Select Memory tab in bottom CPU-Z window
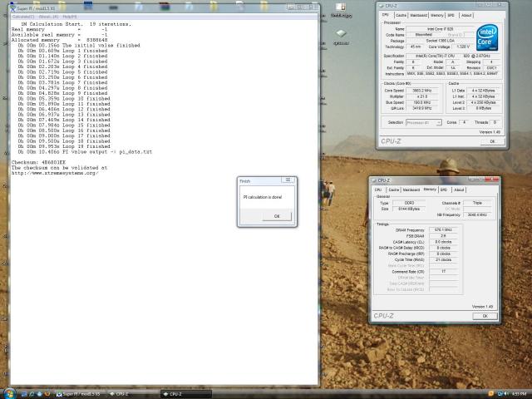The width and height of the screenshot is (532, 399). click(x=430, y=190)
